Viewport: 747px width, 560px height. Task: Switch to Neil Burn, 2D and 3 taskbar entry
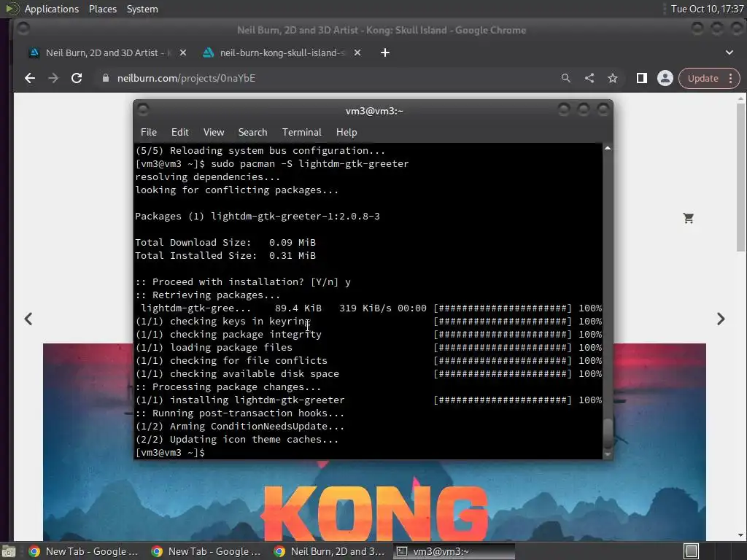tap(330, 551)
